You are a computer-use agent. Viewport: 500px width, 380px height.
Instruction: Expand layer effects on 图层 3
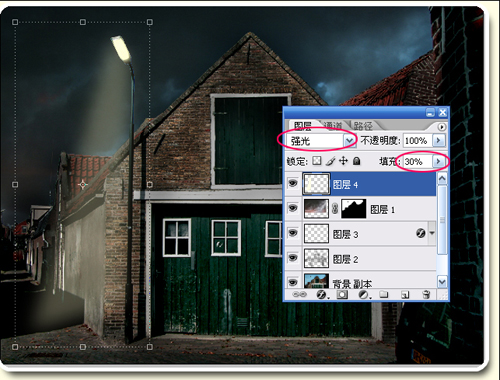(432, 233)
